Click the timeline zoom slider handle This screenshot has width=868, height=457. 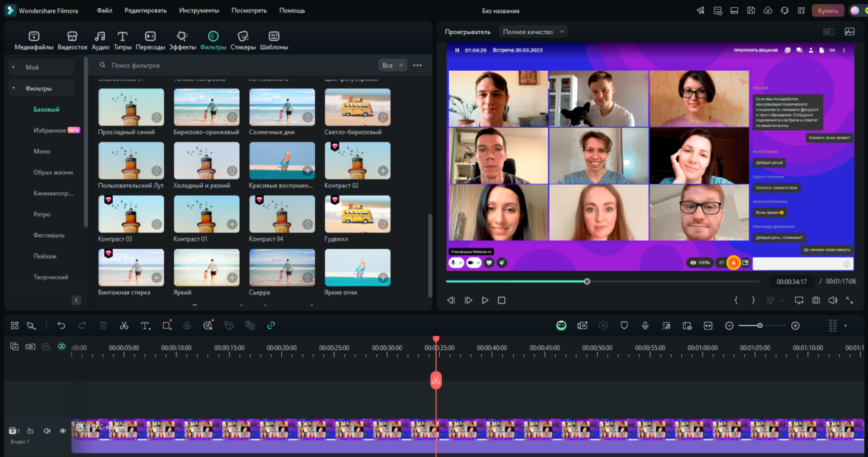coord(760,326)
